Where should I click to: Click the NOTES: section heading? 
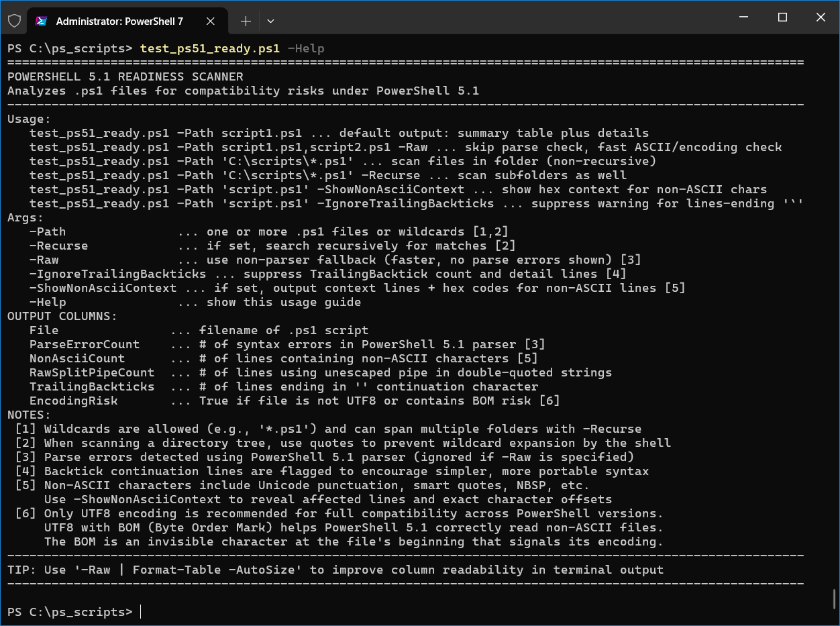coord(29,415)
